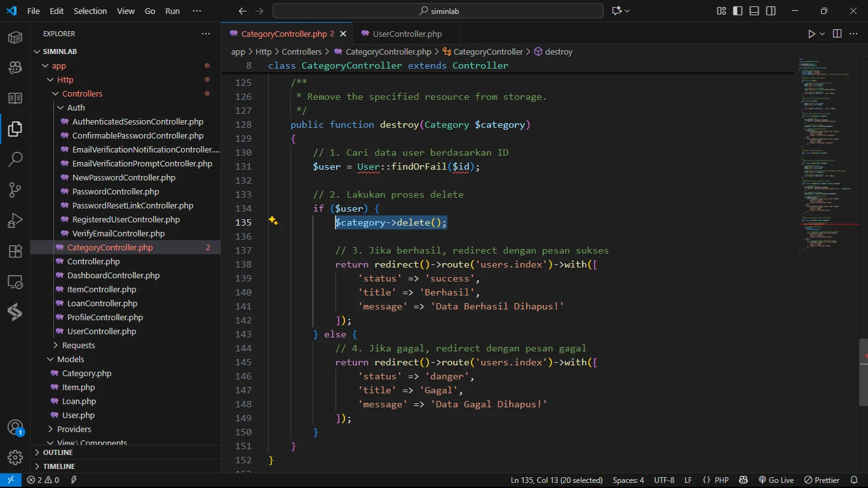
Task: Click the editor vertical scrollbar thumb
Action: click(x=863, y=372)
